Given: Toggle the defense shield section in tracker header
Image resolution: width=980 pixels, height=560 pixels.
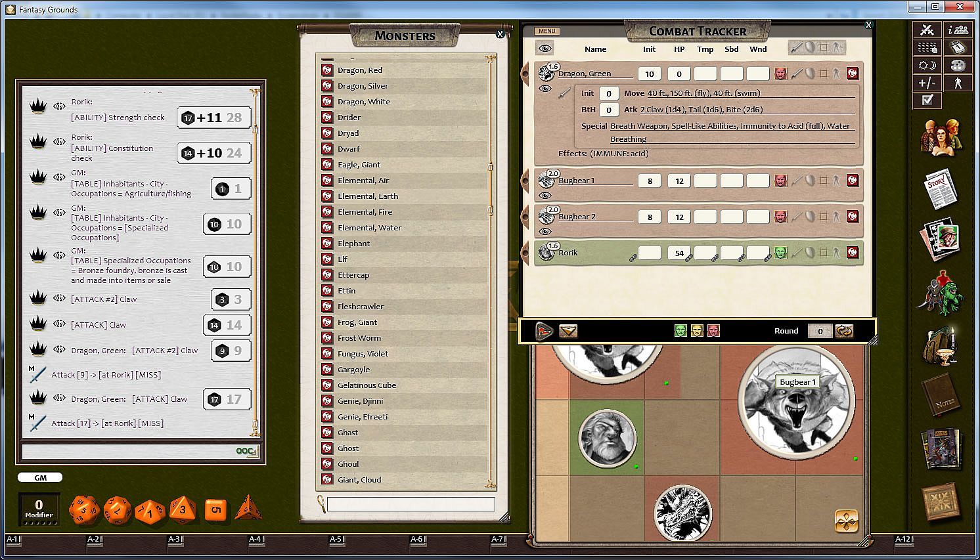Looking at the screenshot, I should 810,48.
